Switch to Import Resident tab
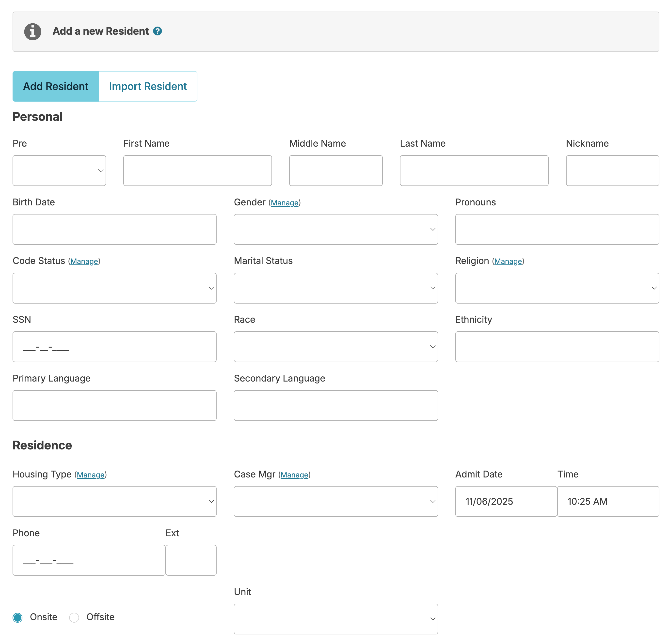This screenshot has width=668, height=644. tap(148, 87)
